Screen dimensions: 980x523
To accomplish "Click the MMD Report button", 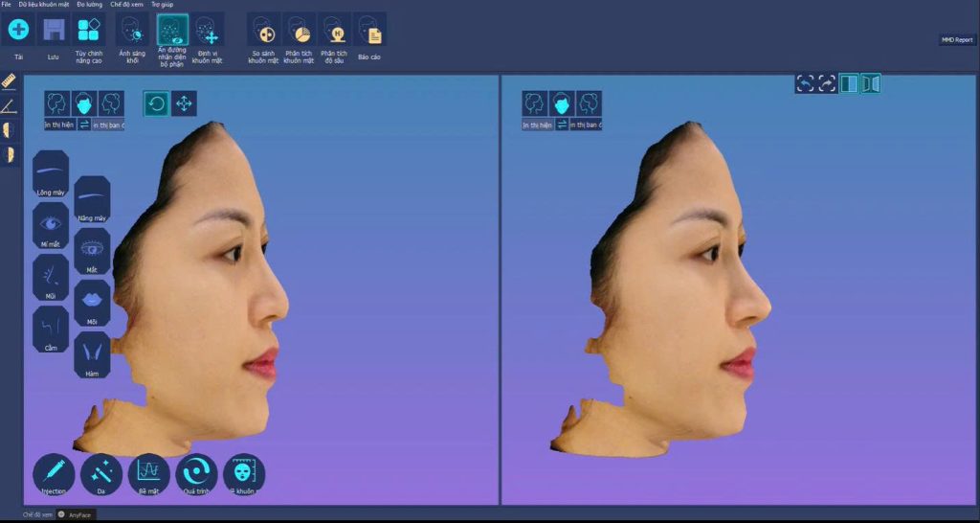I will pos(957,40).
